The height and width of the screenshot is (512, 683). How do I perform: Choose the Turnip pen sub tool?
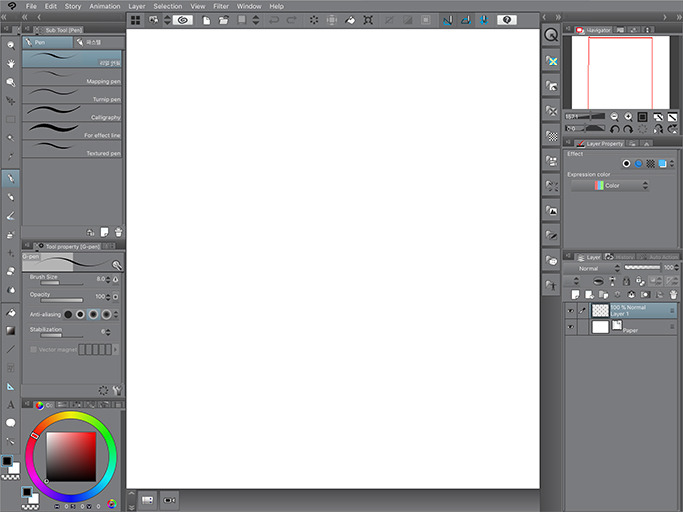coord(72,95)
